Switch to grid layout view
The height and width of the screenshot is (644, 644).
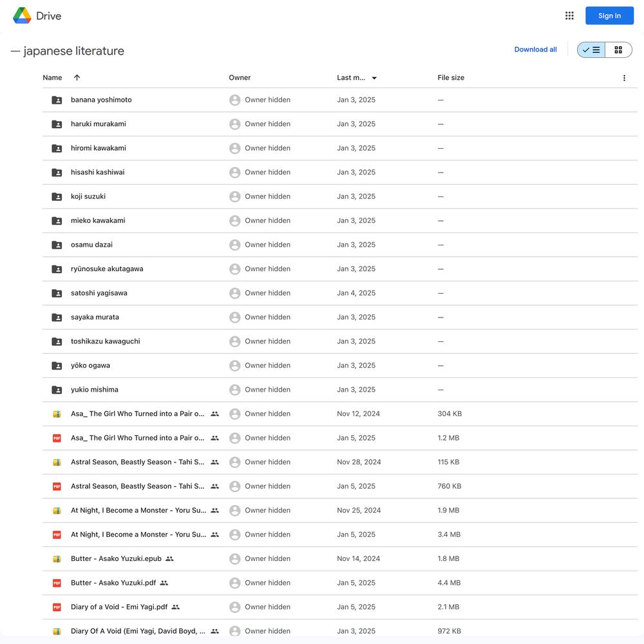tap(618, 50)
